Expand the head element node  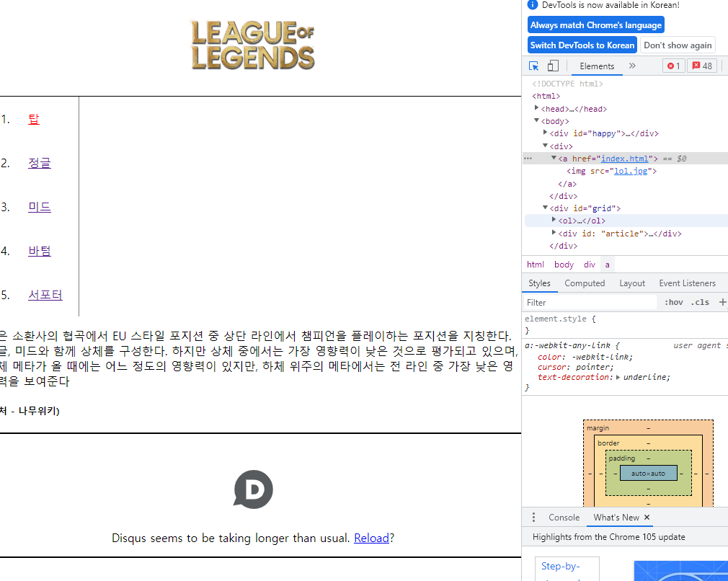[537, 108]
